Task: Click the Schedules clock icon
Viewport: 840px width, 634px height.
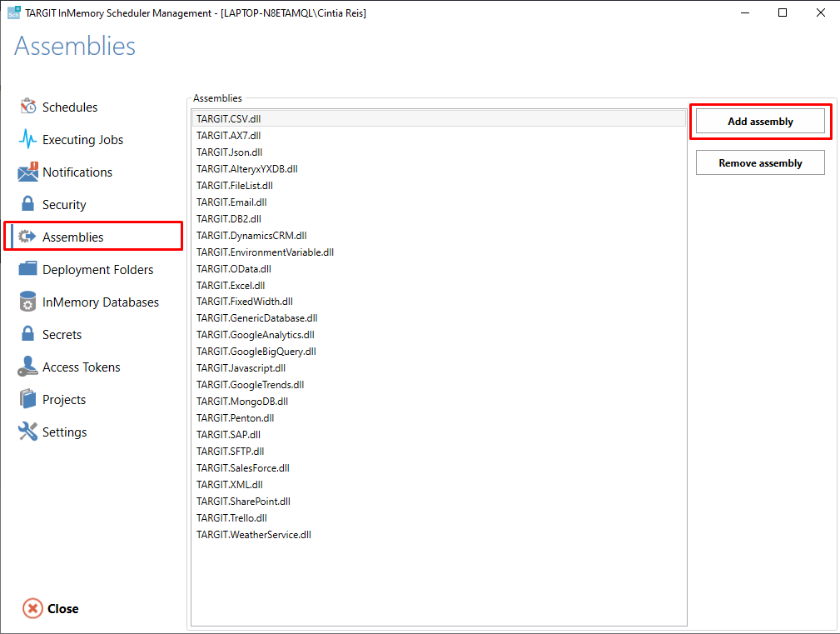Action: [x=27, y=106]
